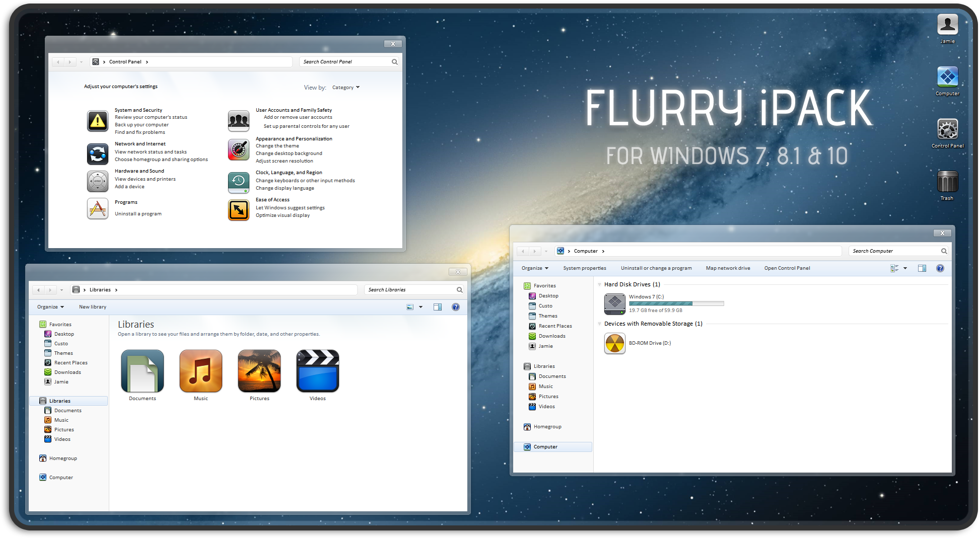Select Custo in Computer window sidebar
This screenshot has height=538, width=980.
pyautogui.click(x=545, y=306)
